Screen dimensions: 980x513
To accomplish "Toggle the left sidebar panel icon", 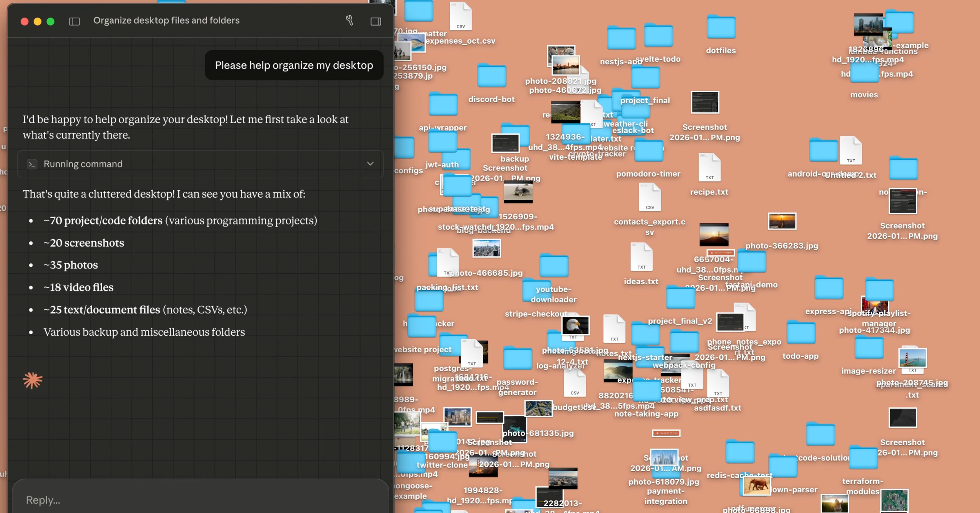I will [74, 21].
